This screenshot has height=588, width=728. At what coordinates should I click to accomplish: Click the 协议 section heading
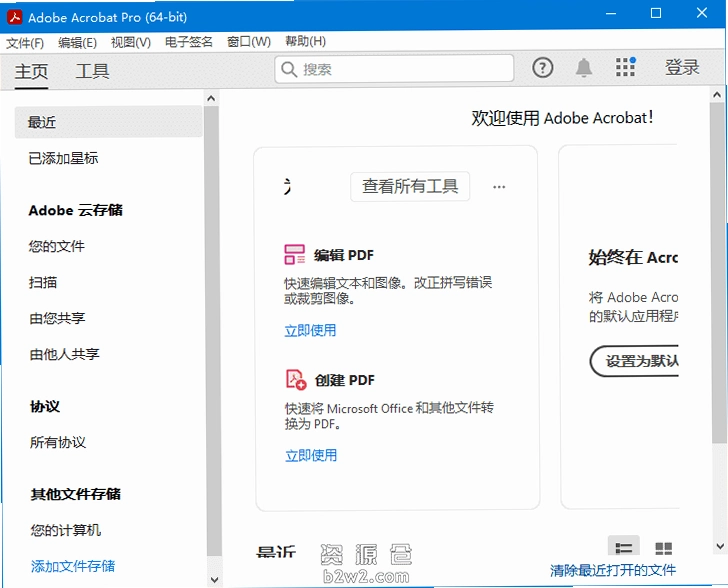[x=45, y=406]
